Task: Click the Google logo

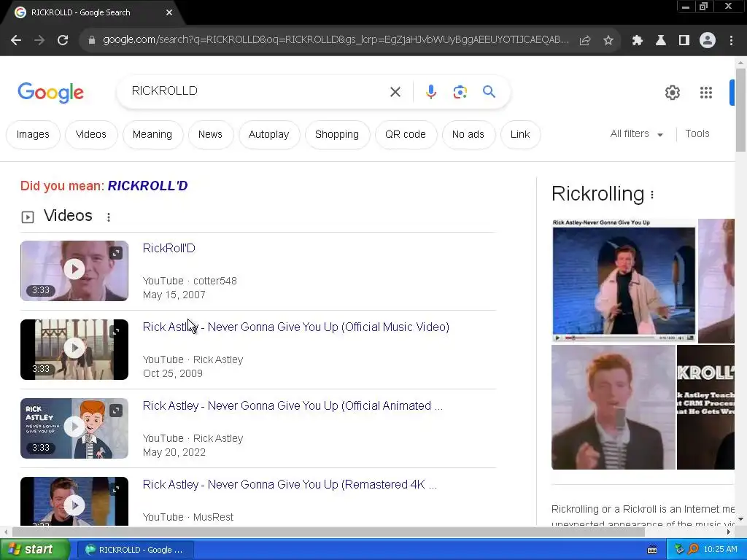Action: click(50, 93)
